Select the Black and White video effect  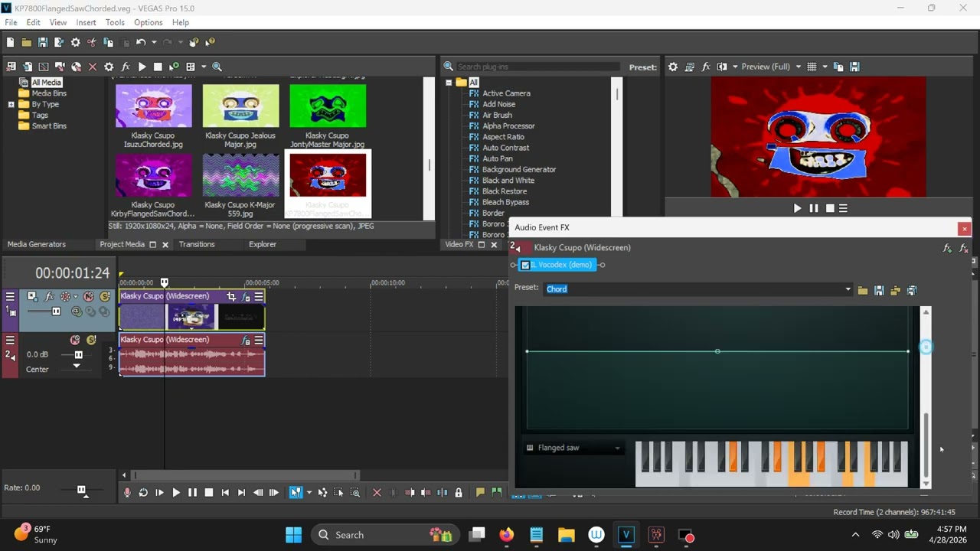coord(508,181)
